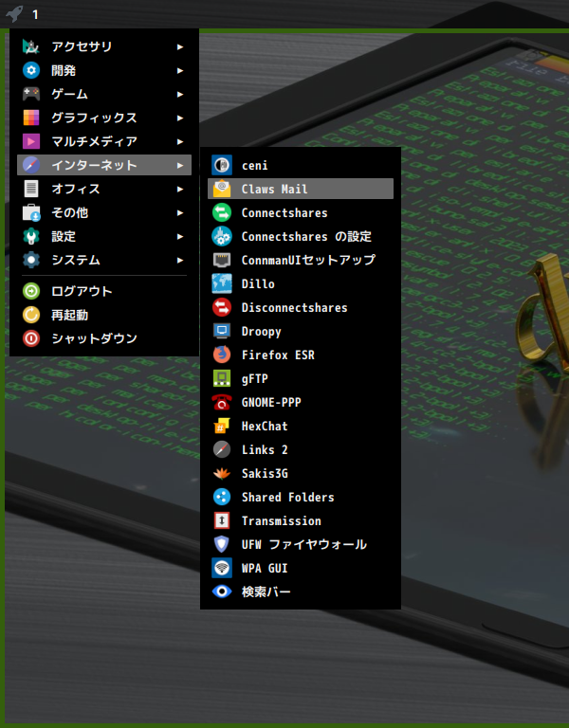Switch to workspace 1 in the top panel
The image size is (569, 728).
click(35, 15)
